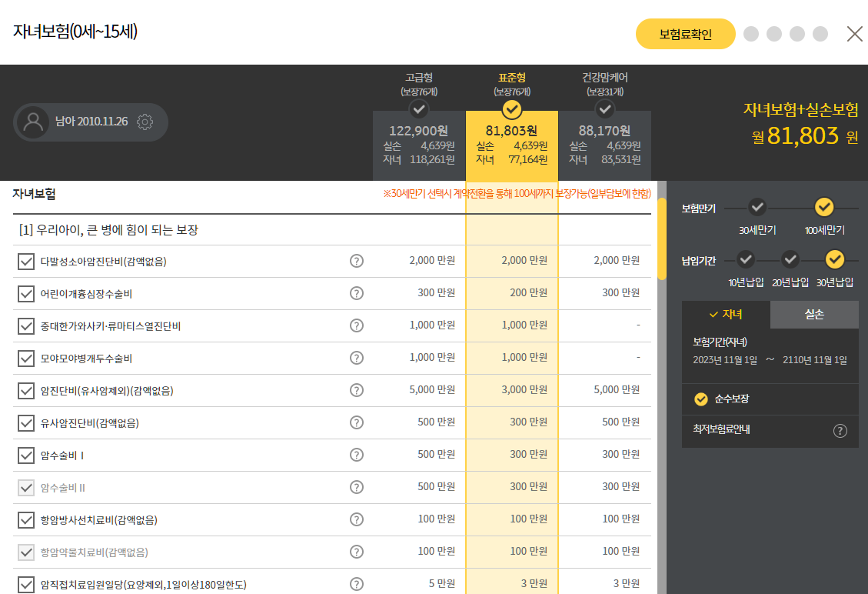The height and width of the screenshot is (594, 868).
Task: View help for 암수술비 II
Action: point(357,487)
